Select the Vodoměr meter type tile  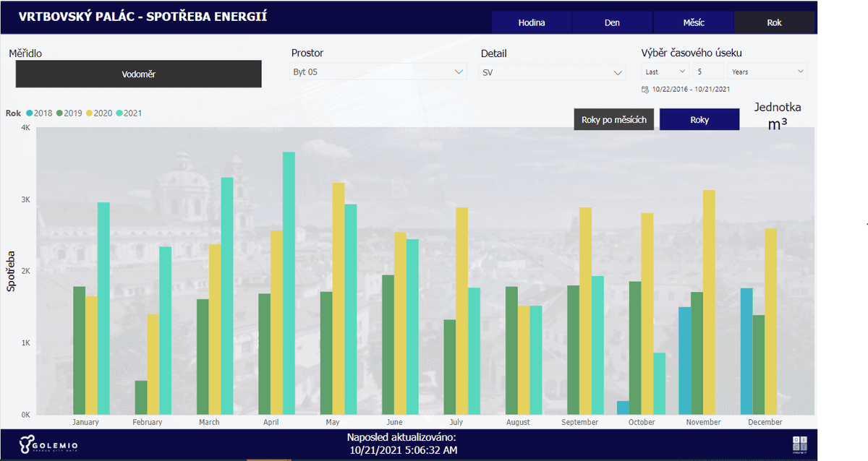pyautogui.click(x=138, y=74)
